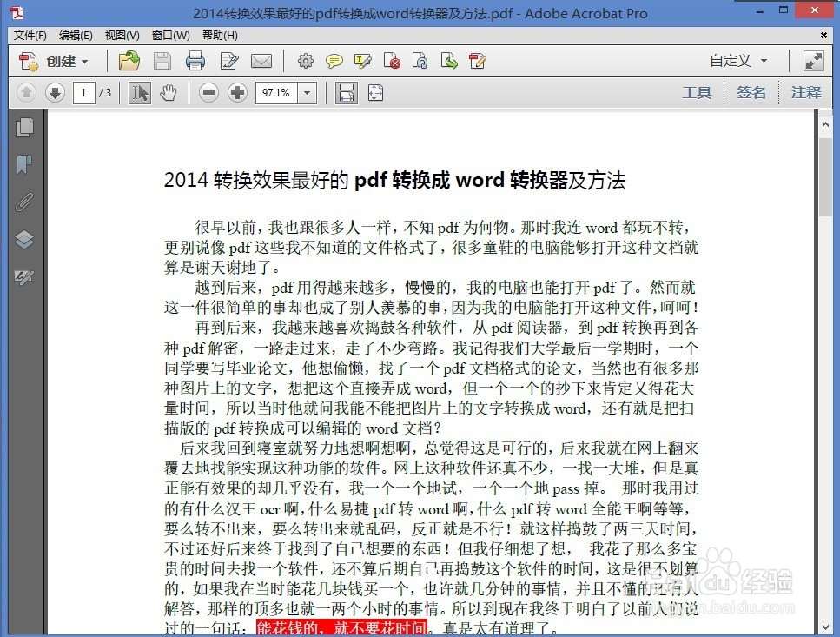The width and height of the screenshot is (840, 637).
Task: Close the document with menu-bar X
Action: pyautogui.click(x=823, y=36)
